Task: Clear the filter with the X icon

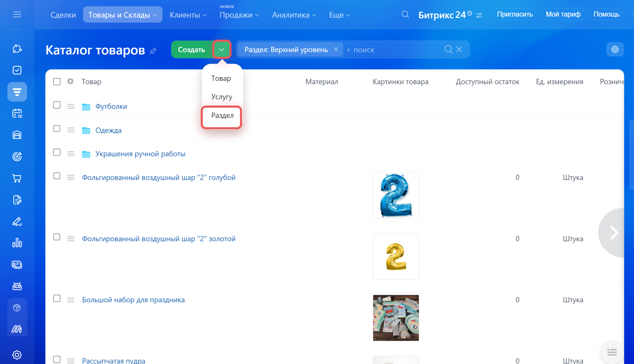Action: [x=459, y=50]
